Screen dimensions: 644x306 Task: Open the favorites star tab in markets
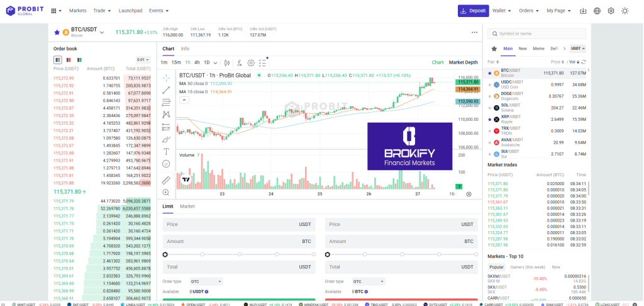coord(494,48)
